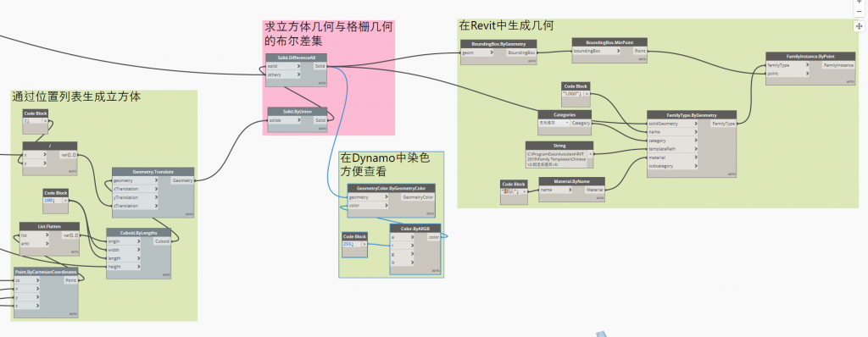This screenshot has height=337, width=868.
Task: Click the cs port of Point.ByCartesianCoordinates
Action: (x=26, y=280)
